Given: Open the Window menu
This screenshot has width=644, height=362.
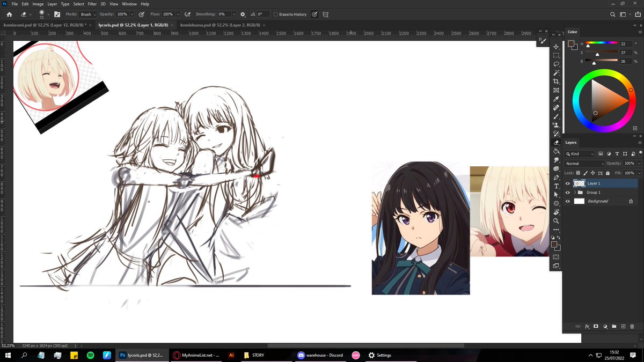Looking at the screenshot, I should 129,4.
